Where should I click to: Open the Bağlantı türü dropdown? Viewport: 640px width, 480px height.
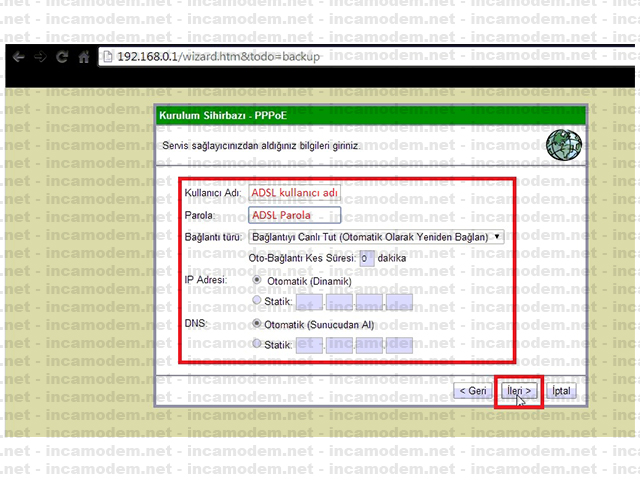point(376,237)
